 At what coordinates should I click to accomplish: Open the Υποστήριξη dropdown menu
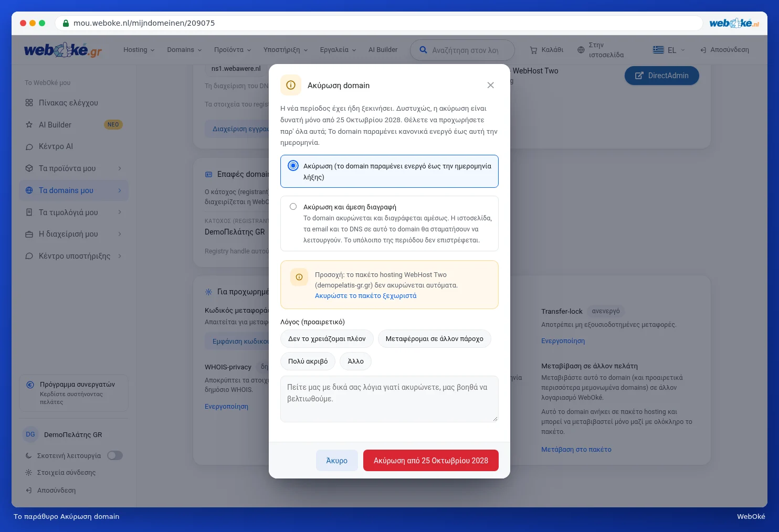[285, 50]
